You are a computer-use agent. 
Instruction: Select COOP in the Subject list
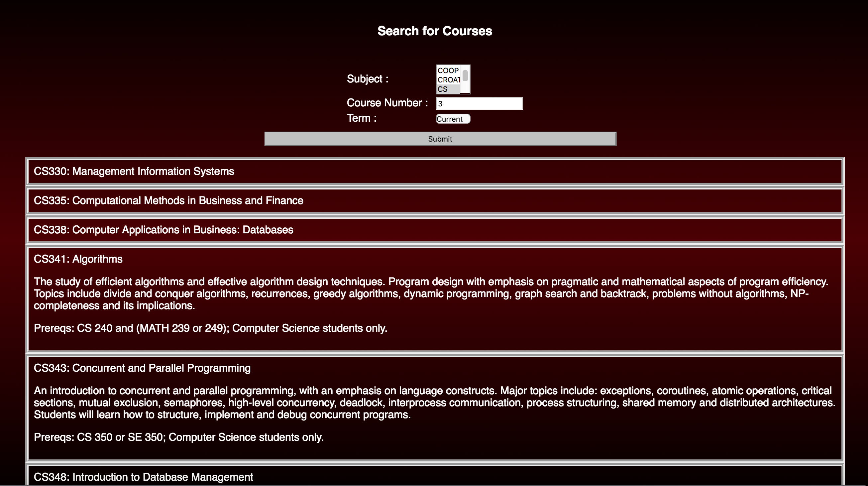click(x=448, y=70)
